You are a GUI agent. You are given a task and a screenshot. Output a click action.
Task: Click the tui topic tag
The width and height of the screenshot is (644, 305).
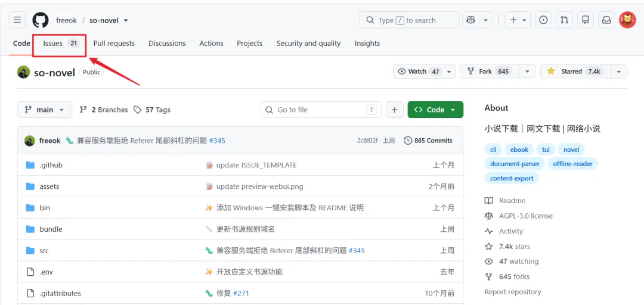[x=546, y=150]
